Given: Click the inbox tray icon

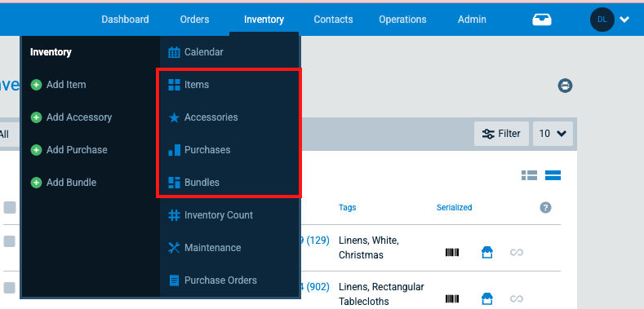Looking at the screenshot, I should 542,20.
